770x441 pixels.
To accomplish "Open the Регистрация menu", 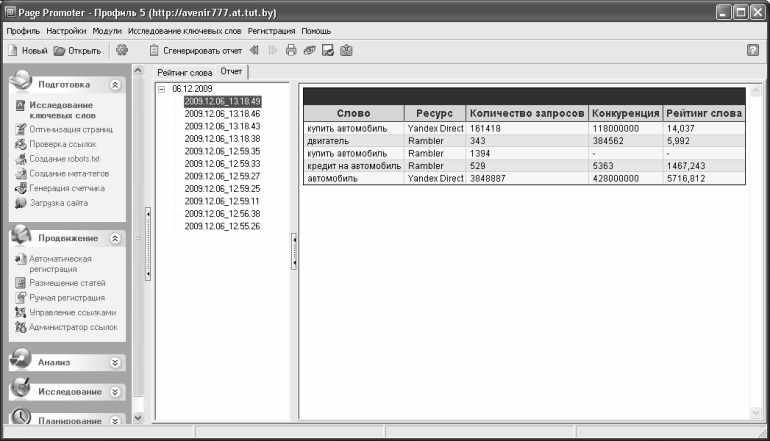I will coord(272,31).
